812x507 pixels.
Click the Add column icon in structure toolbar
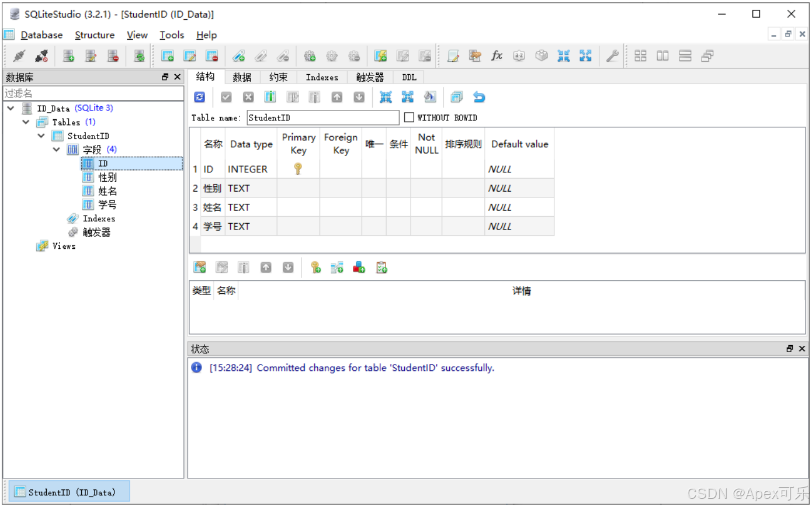270,98
